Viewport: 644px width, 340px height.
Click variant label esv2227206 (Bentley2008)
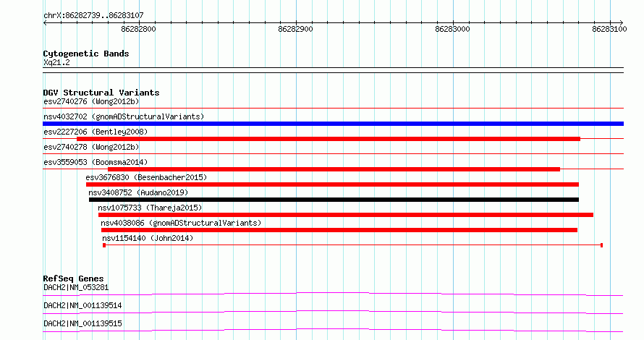pyautogui.click(x=96, y=132)
